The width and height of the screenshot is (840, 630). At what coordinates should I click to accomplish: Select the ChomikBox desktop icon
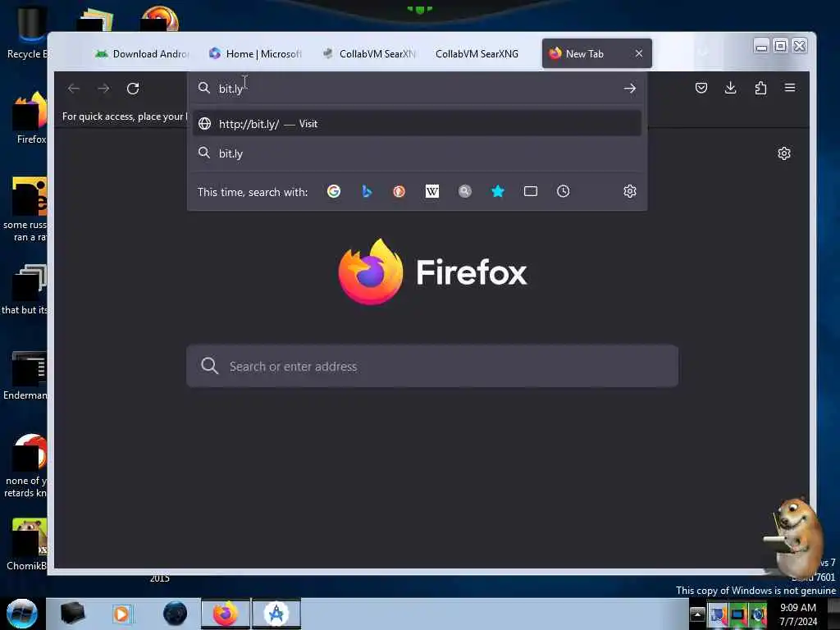click(x=27, y=544)
